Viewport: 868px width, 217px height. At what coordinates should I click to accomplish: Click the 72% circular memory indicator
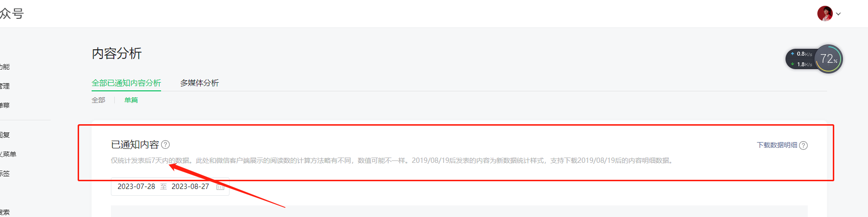[x=829, y=59]
